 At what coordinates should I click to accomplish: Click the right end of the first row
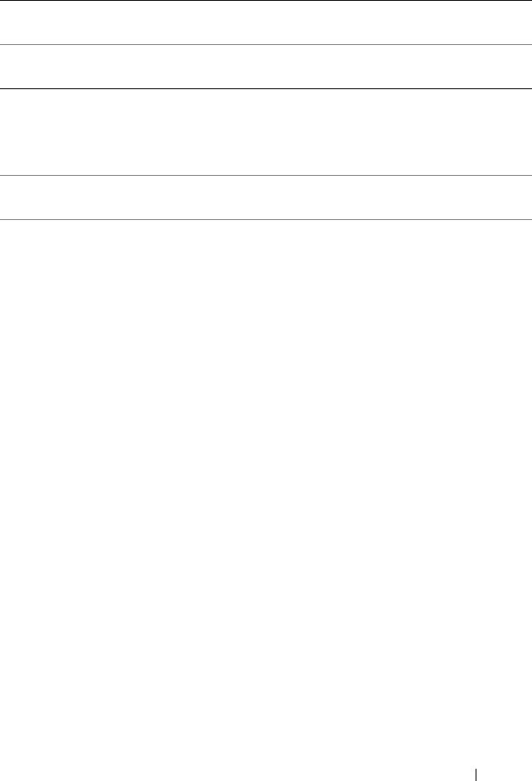point(522,22)
